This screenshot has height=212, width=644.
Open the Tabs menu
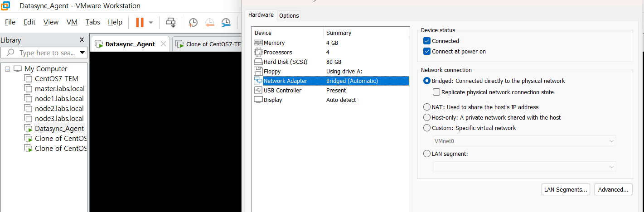(x=93, y=22)
